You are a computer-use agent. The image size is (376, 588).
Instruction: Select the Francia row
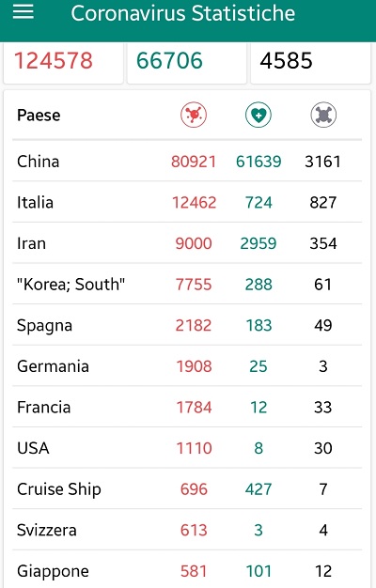click(187, 407)
